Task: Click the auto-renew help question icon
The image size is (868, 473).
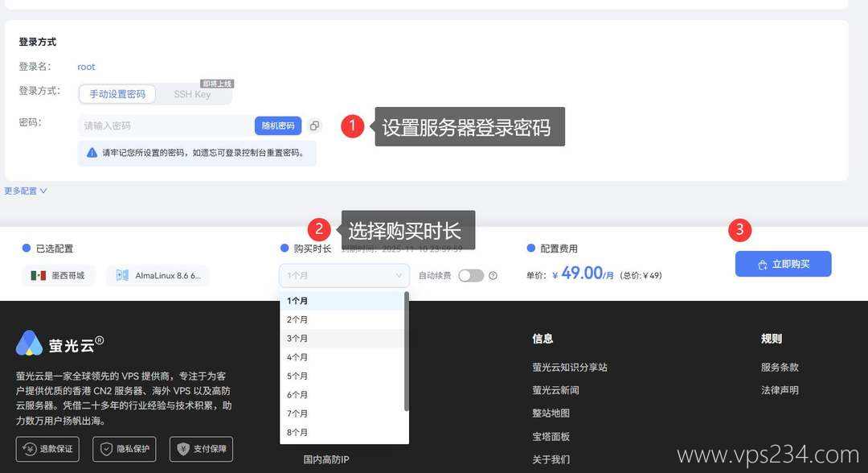Action: tap(493, 276)
